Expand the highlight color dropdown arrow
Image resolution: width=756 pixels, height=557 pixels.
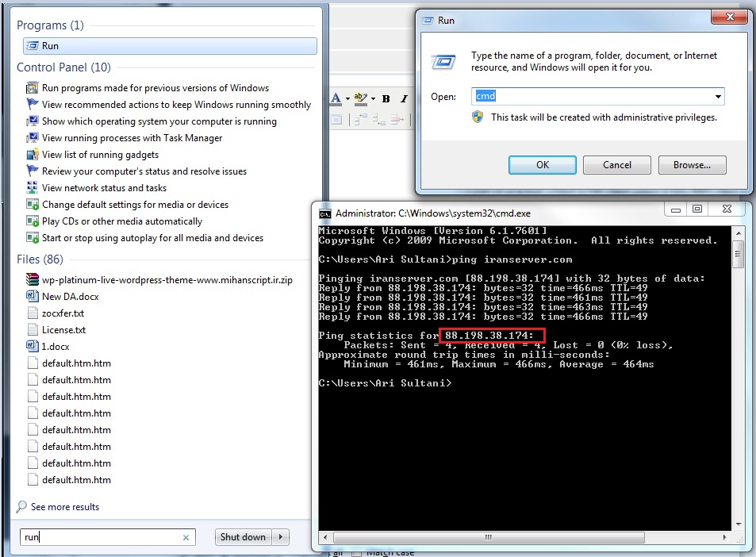point(373,99)
